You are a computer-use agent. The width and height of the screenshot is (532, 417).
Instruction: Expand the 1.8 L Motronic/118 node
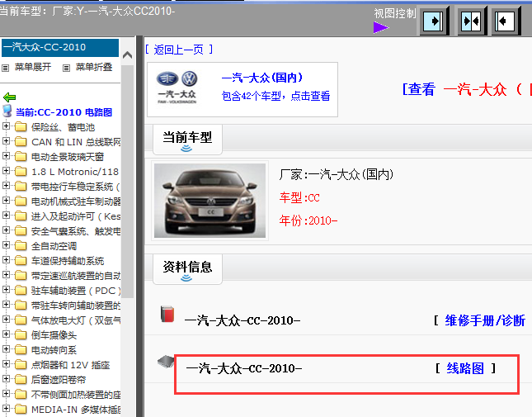pyautogui.click(x=6, y=170)
